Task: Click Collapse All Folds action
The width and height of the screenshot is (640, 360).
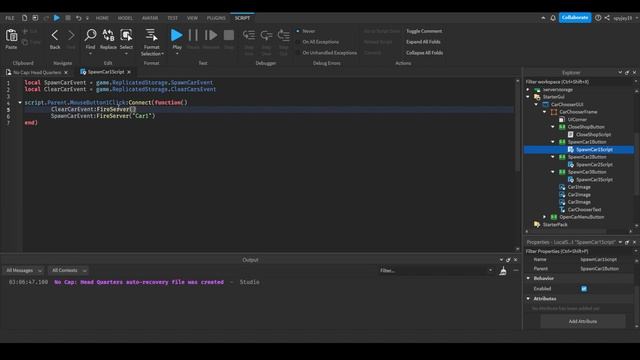Action: coord(424,53)
